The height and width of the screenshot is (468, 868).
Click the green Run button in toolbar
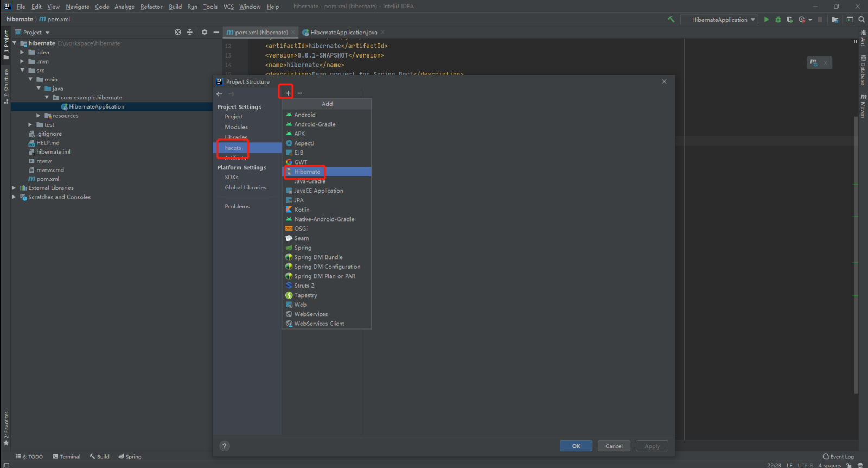pos(766,20)
